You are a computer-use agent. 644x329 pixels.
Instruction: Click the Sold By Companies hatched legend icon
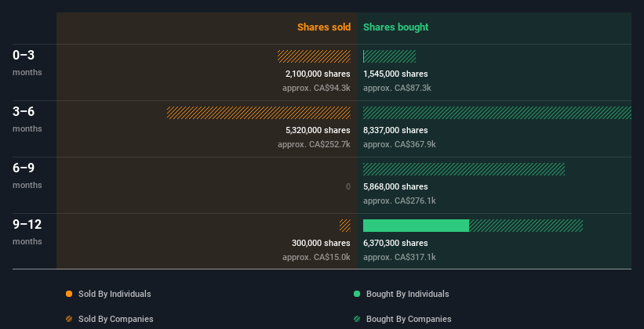69,319
